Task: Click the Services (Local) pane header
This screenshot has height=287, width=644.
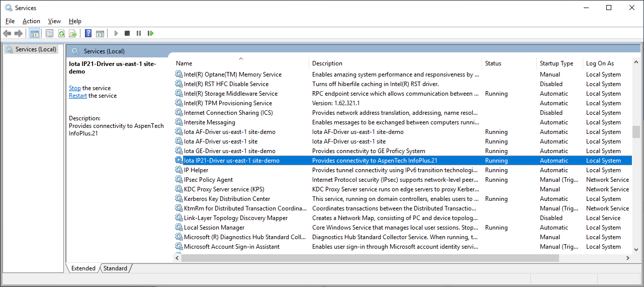Action: tap(104, 51)
